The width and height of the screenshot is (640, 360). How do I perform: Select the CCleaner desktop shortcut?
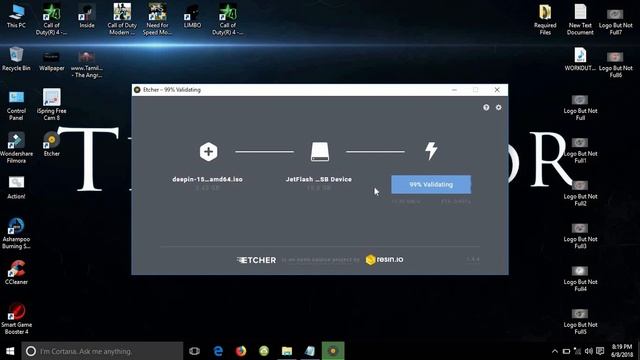(16, 273)
